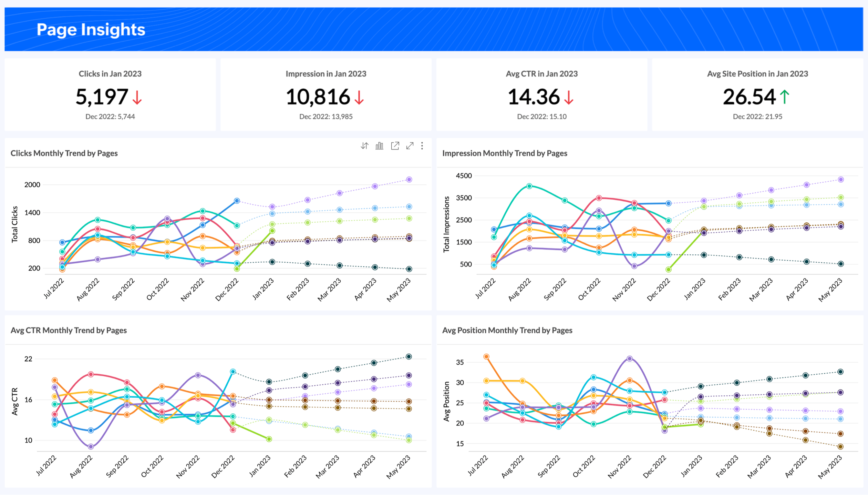This screenshot has height=495, width=868.
Task: Click the 'Total Clicks' y-axis label
Action: [14, 224]
